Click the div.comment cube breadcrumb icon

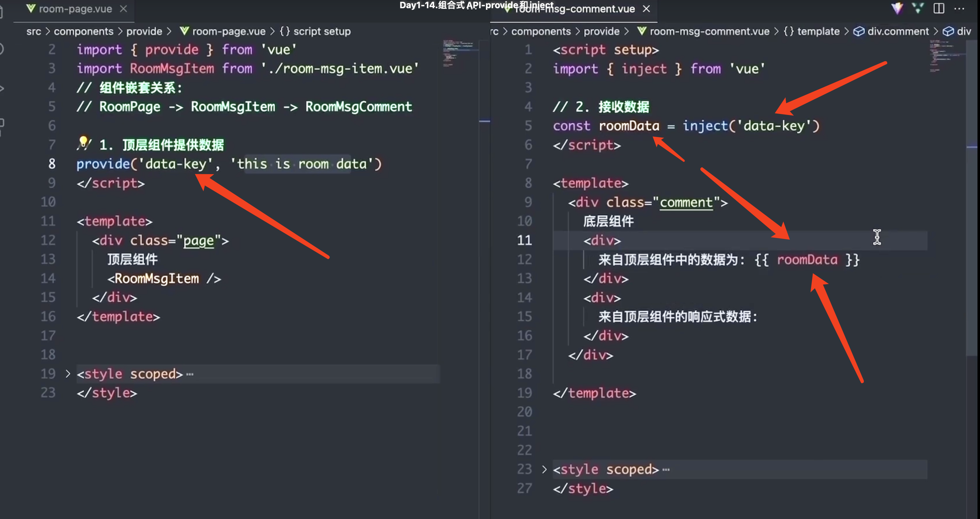tap(858, 31)
